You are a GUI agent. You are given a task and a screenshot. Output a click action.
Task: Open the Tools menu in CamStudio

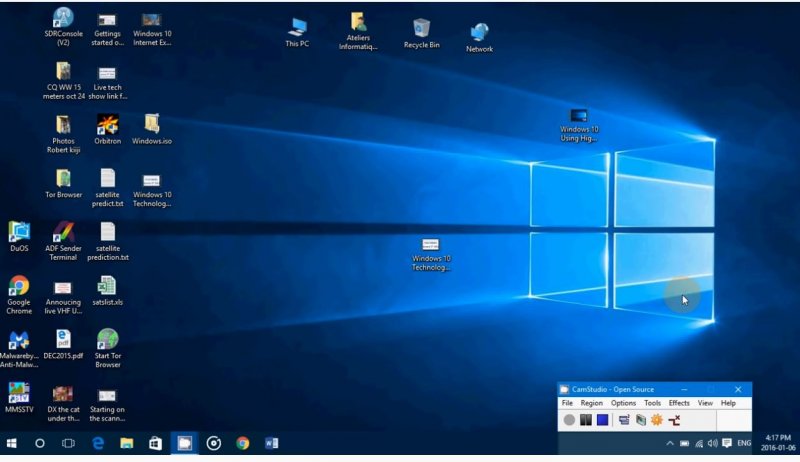[x=652, y=403]
